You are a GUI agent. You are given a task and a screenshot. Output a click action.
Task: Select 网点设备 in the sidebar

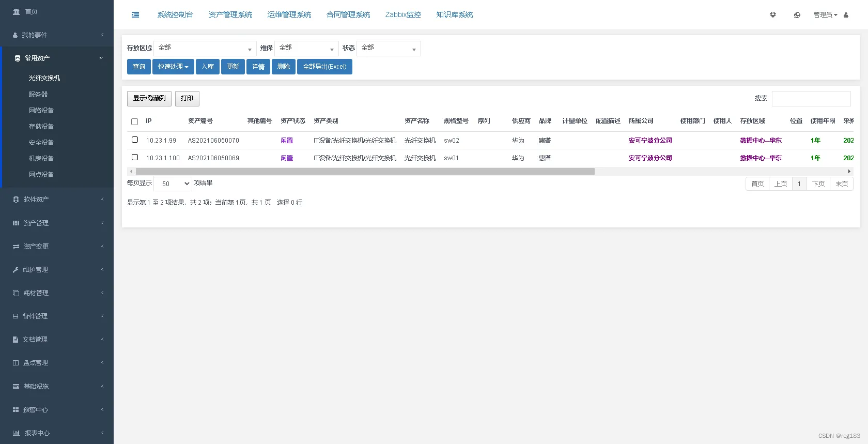coord(41,175)
